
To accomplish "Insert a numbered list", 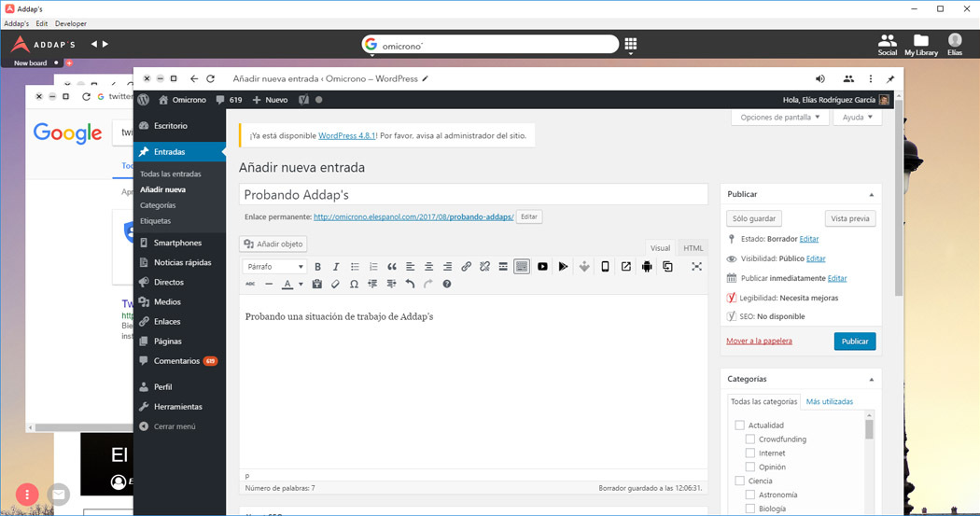I will click(373, 267).
